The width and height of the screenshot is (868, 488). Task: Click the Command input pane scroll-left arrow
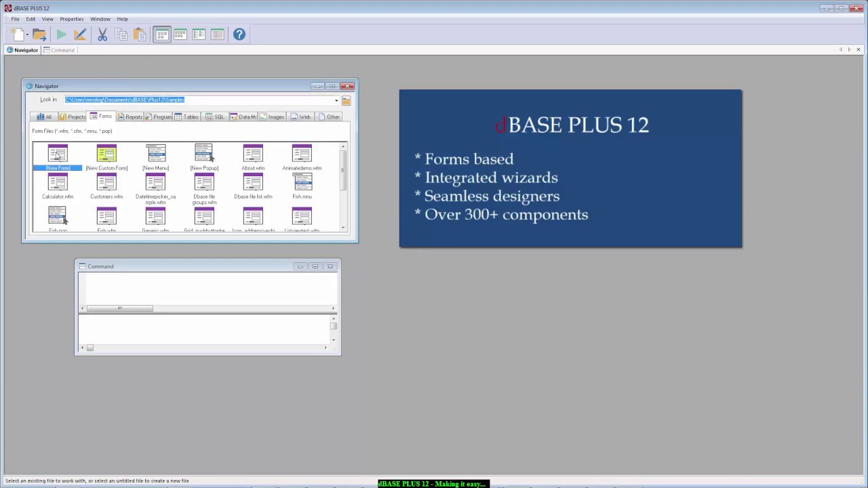[82, 308]
